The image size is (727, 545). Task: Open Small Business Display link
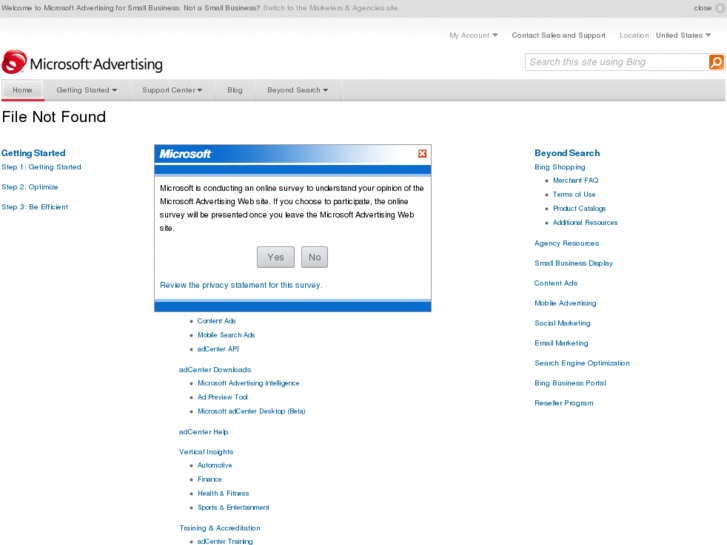pos(574,263)
